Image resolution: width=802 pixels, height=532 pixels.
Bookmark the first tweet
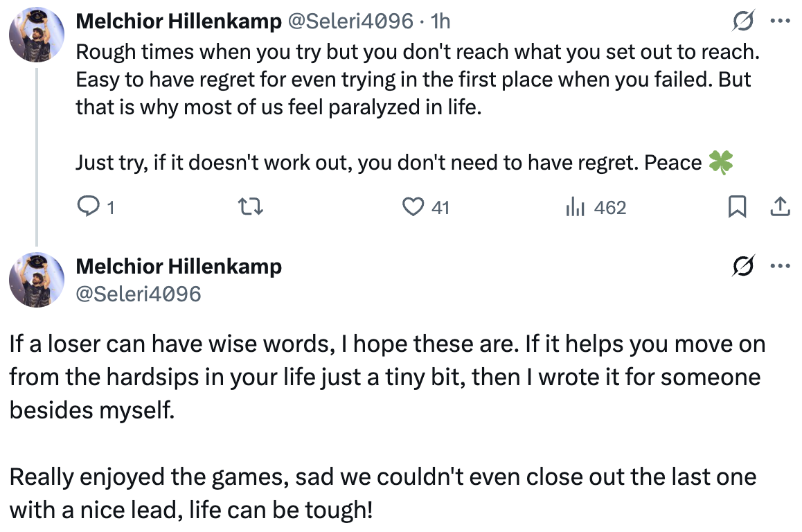(x=737, y=206)
